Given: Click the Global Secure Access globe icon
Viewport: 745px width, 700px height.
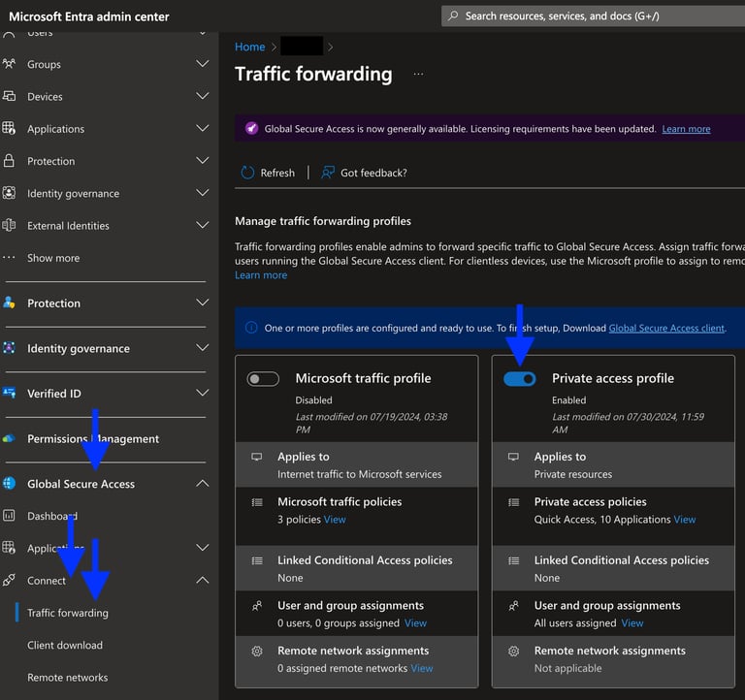Looking at the screenshot, I should pos(9,484).
